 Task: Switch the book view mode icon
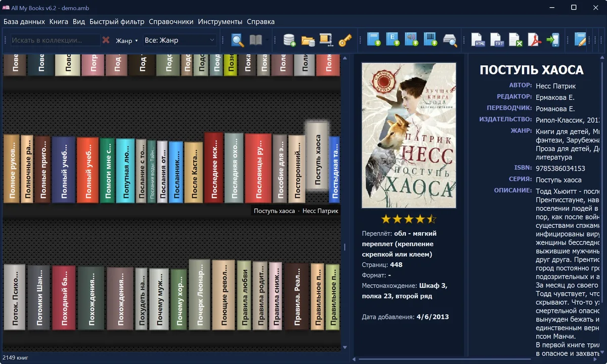click(256, 40)
